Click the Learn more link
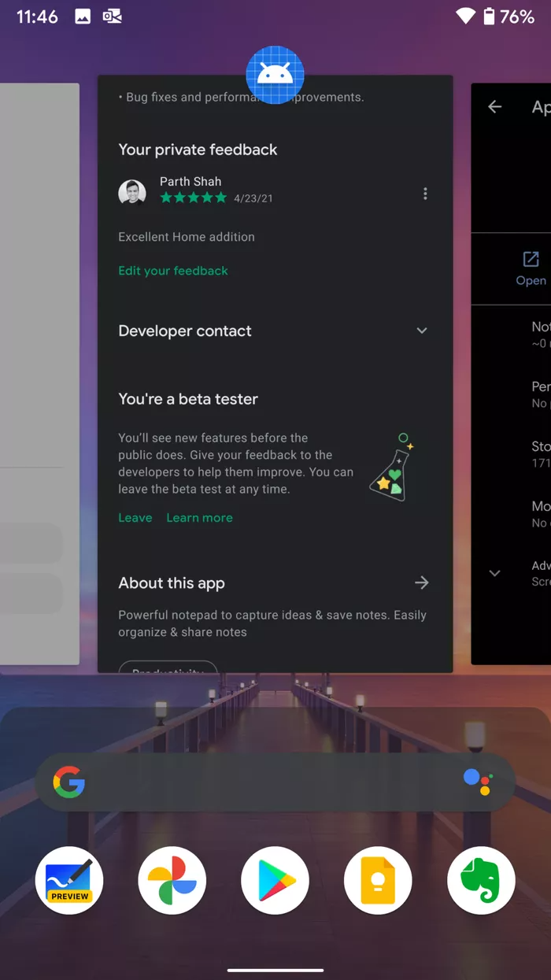Viewport: 551px width, 980px height. point(199,518)
